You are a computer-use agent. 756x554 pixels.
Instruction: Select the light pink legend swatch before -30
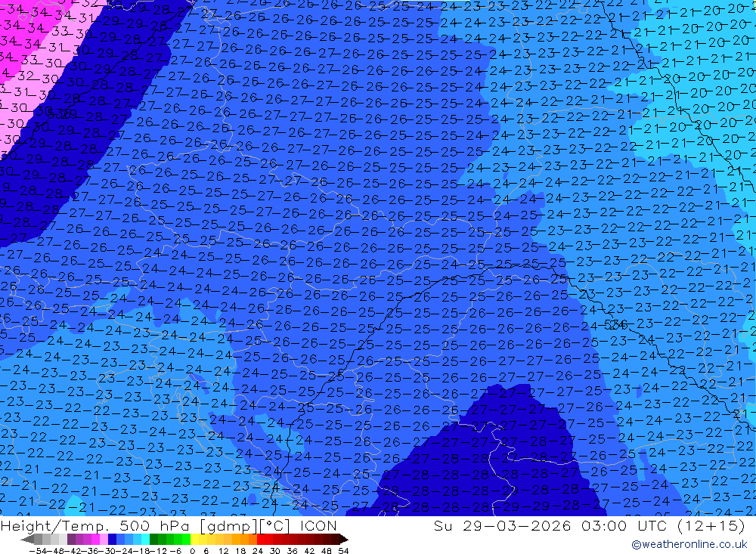coord(104,540)
